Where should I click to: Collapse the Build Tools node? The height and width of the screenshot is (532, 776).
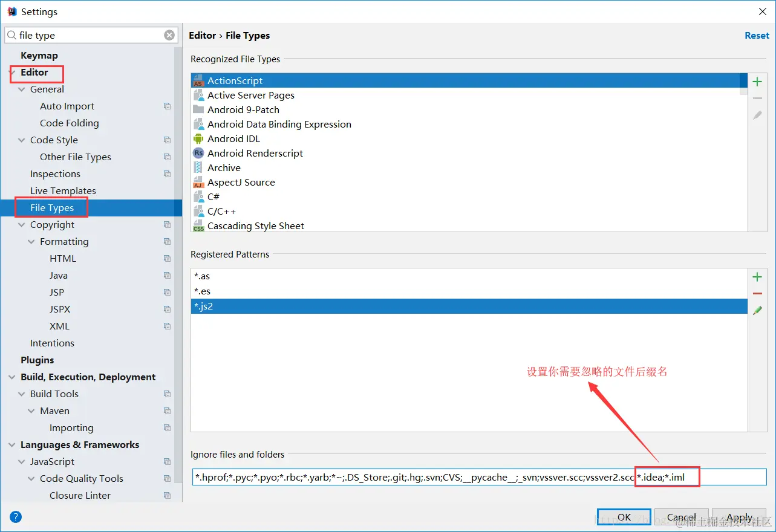pyautogui.click(x=22, y=394)
